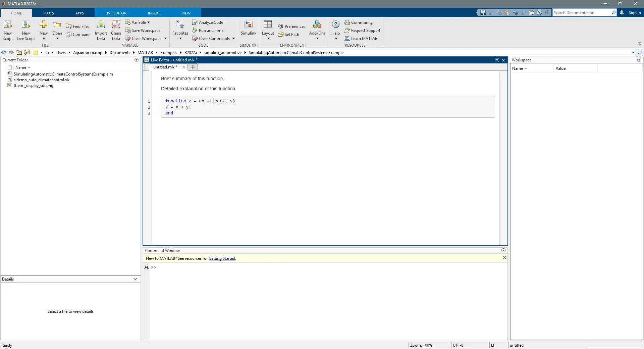Open the Layout menu
The image size is (644, 349).
pyautogui.click(x=268, y=30)
